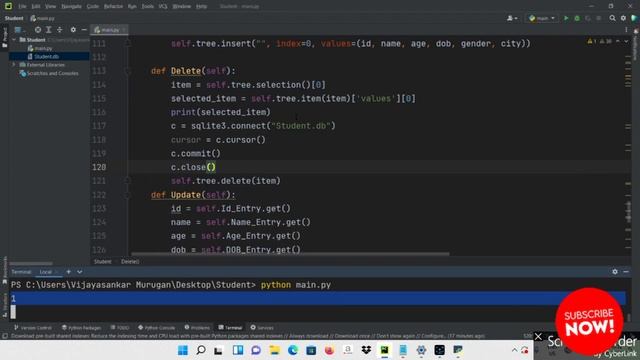This screenshot has width=640, height=360.
Task: Collapse the Student project root folder
Action: point(14,40)
